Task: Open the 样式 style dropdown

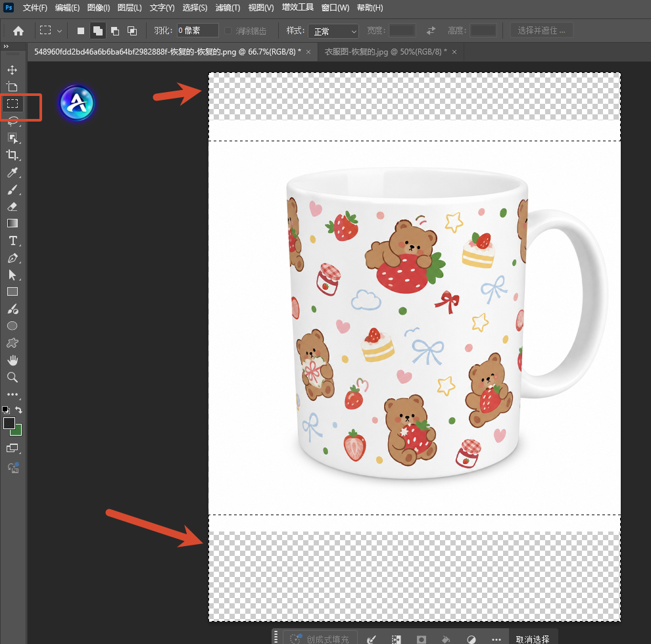Action: pyautogui.click(x=333, y=31)
